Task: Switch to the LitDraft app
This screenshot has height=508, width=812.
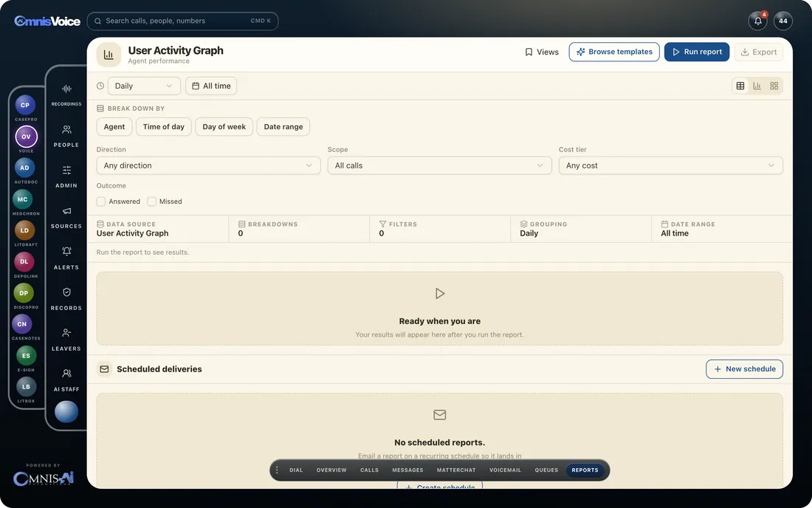Action: pos(24,230)
